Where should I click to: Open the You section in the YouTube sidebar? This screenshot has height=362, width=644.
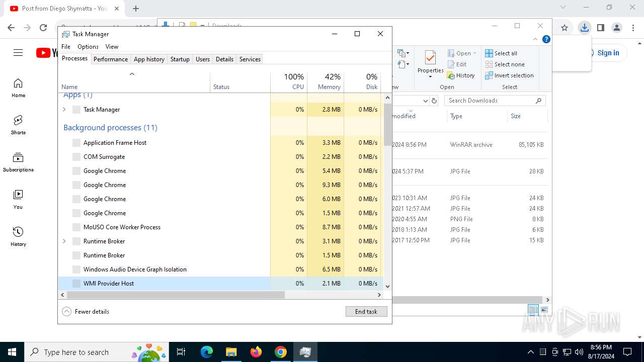point(18,200)
